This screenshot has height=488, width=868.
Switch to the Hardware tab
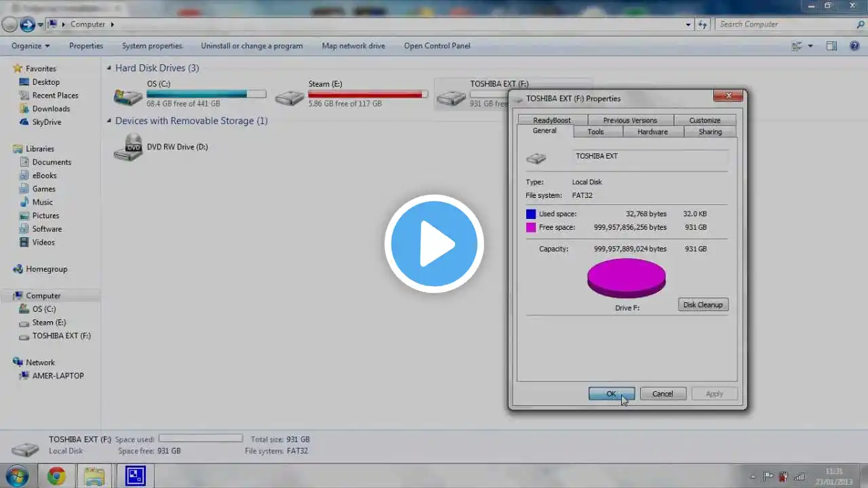[x=652, y=131]
